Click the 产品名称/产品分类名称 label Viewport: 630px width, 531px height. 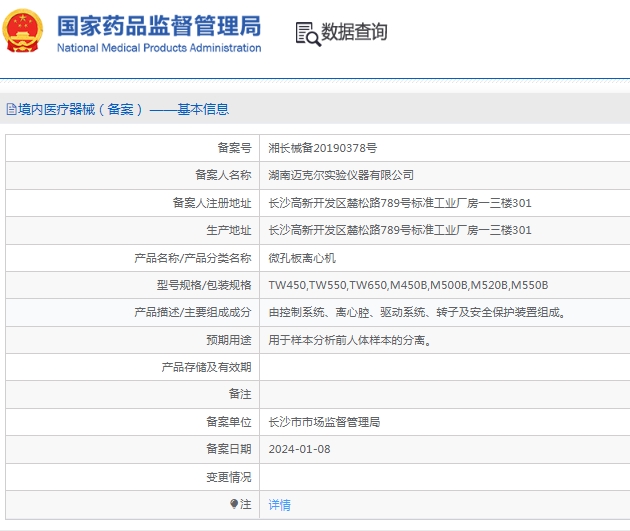(x=193, y=258)
